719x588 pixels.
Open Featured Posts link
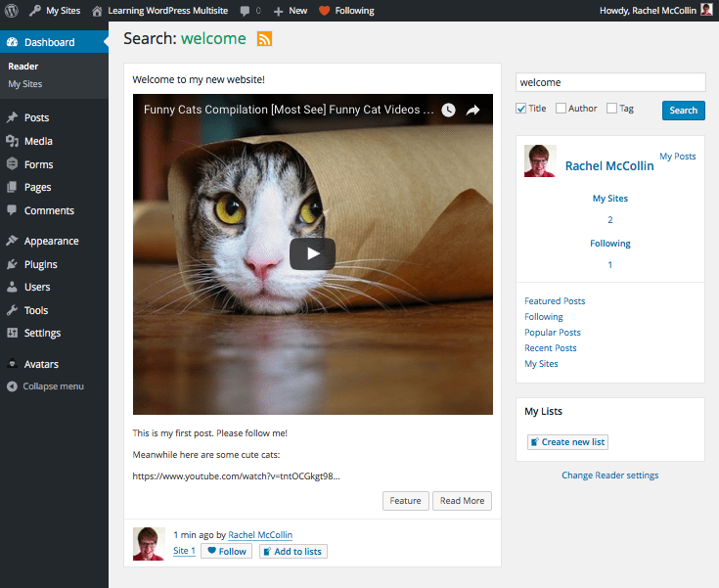pyautogui.click(x=555, y=301)
